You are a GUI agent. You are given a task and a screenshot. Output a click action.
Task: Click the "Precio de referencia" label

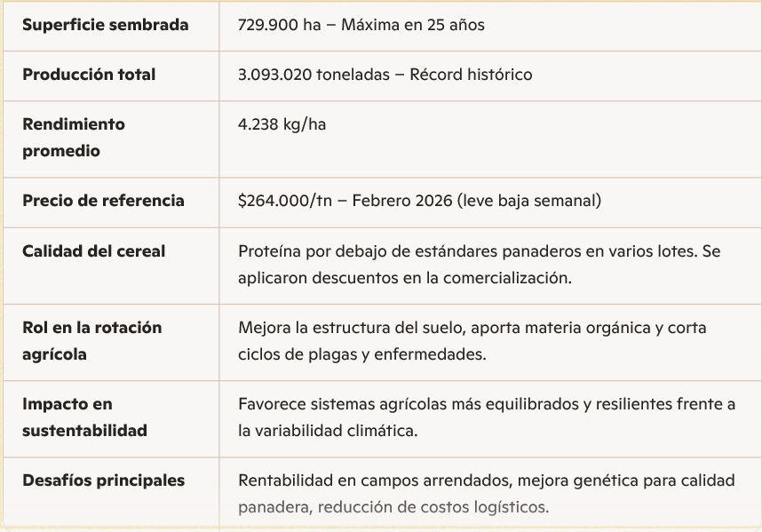coord(103,201)
